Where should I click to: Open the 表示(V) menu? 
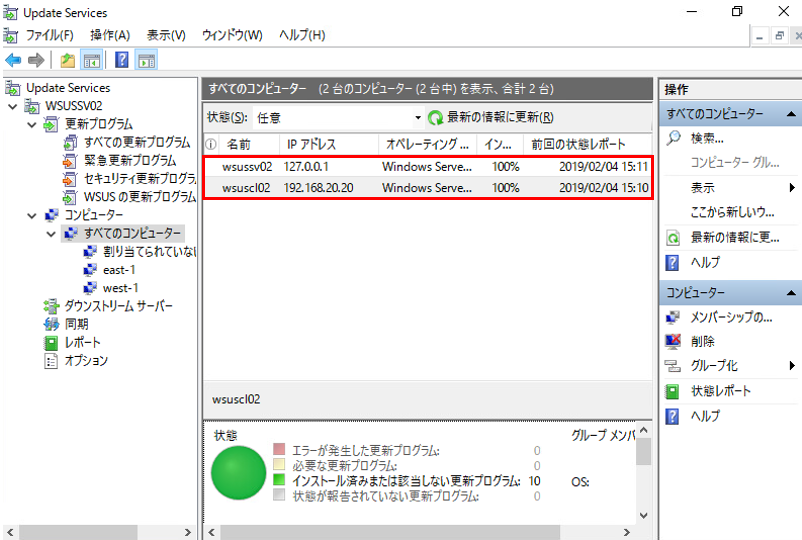coord(166,35)
